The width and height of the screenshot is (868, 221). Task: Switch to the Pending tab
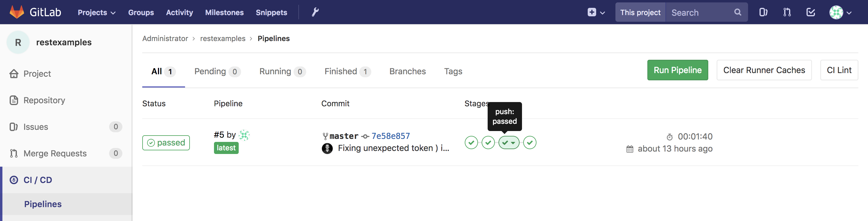217,72
